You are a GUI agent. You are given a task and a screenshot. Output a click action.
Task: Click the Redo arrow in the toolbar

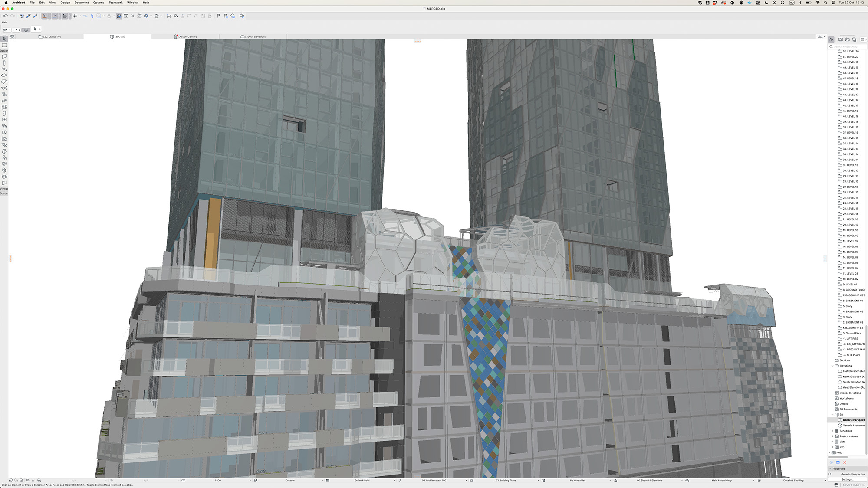[x=12, y=16]
